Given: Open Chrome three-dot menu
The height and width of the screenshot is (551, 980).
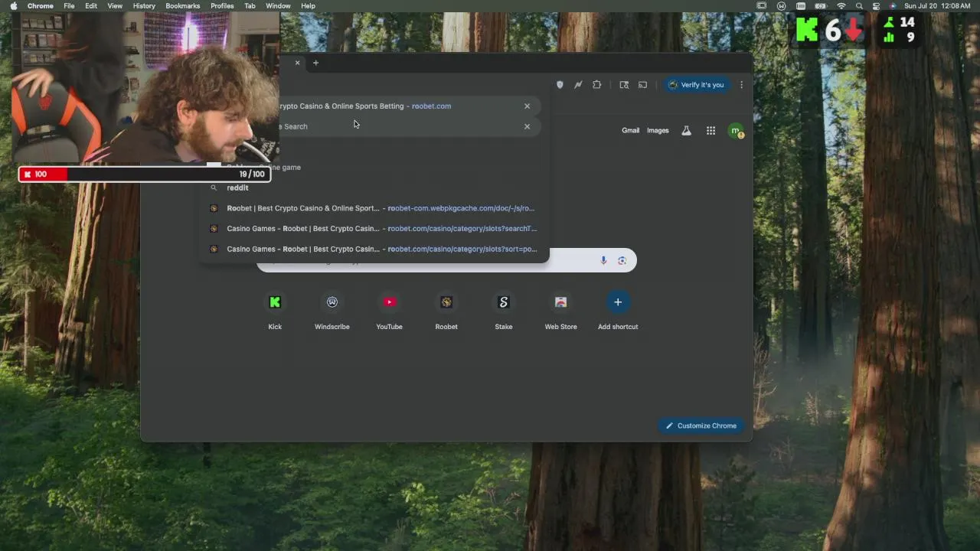Looking at the screenshot, I should click(x=741, y=85).
